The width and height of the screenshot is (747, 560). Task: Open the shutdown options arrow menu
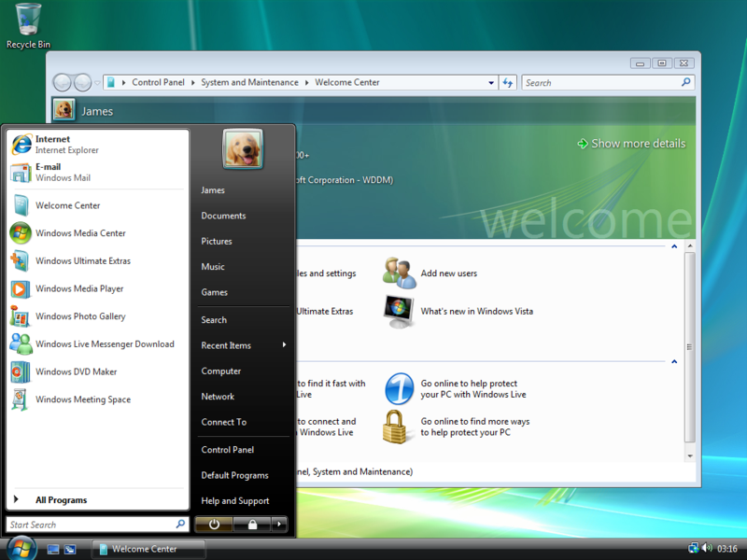pos(277,524)
